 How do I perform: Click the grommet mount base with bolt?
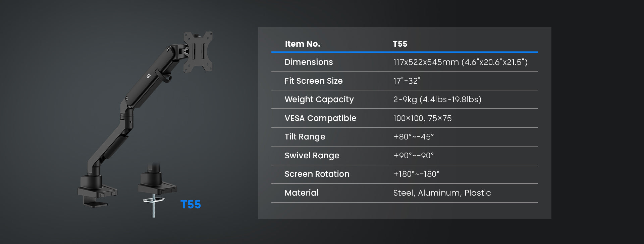[x=156, y=188]
